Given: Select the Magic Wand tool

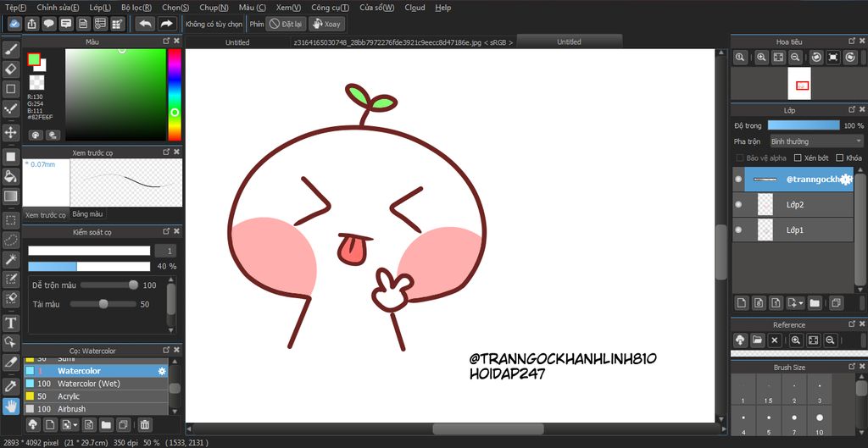Looking at the screenshot, I should tap(11, 259).
